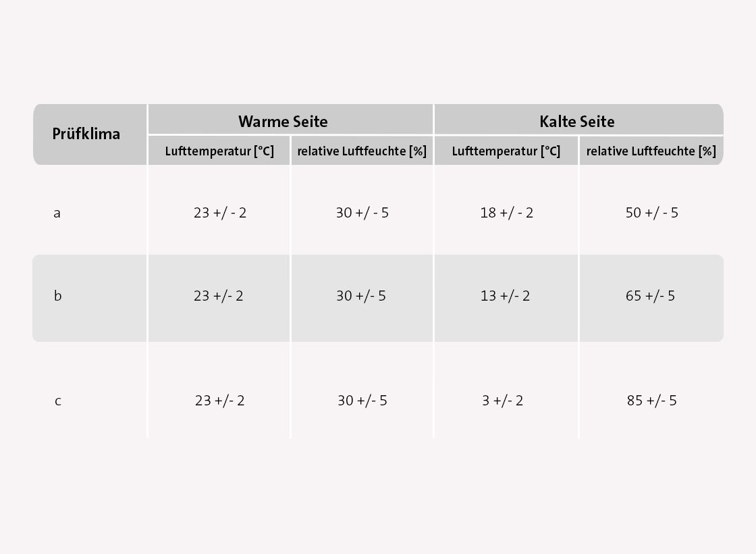Select row label a

click(57, 213)
